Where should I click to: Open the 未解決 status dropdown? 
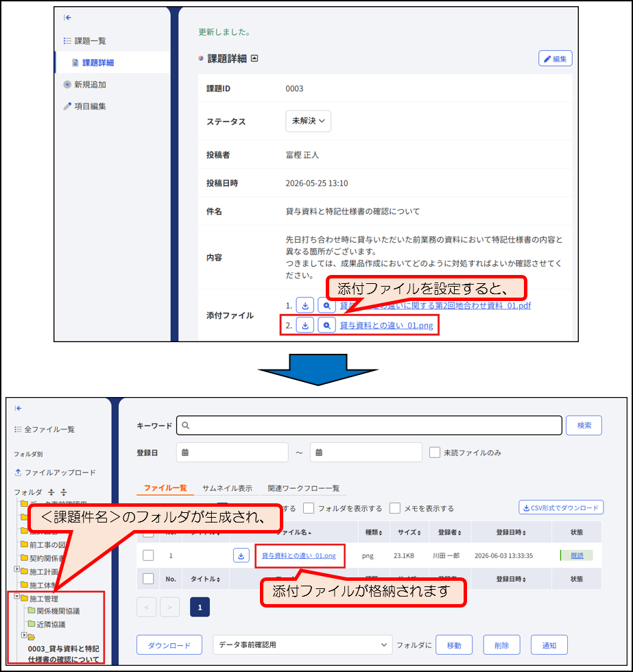[x=308, y=121]
